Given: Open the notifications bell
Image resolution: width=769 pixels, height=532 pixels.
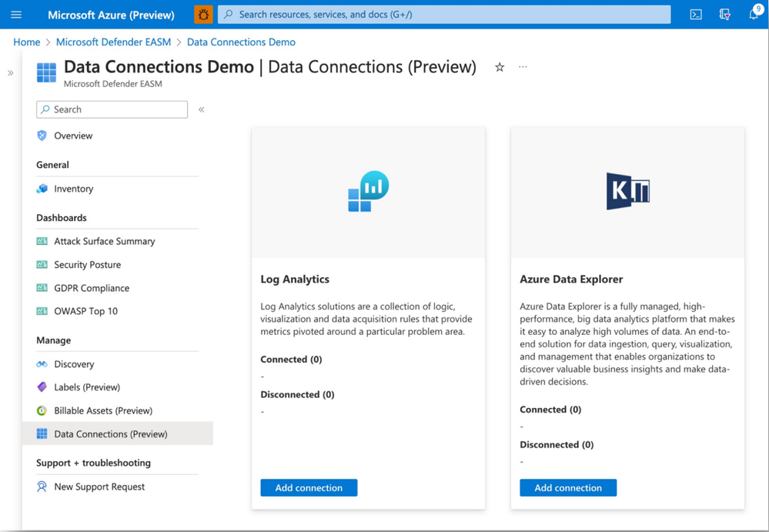Looking at the screenshot, I should [754, 14].
